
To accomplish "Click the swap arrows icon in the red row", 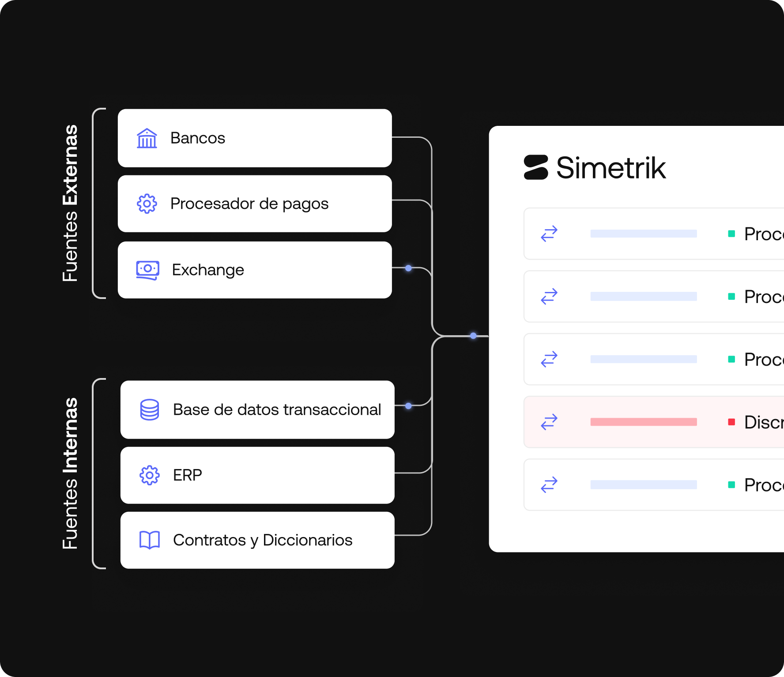I will (549, 422).
